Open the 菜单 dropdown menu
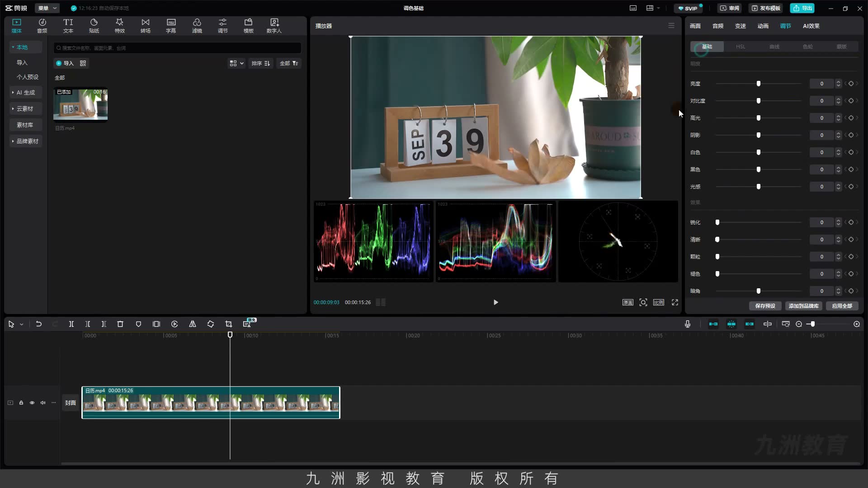868x488 pixels. (x=47, y=8)
